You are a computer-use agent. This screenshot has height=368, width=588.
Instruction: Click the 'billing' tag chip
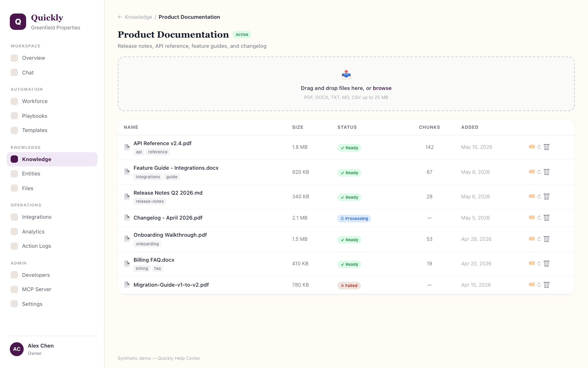(142, 269)
